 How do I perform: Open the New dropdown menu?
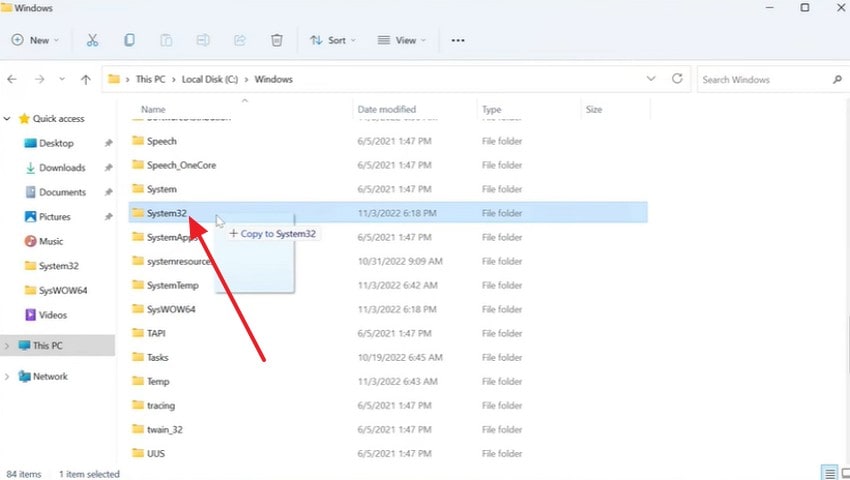click(x=35, y=40)
